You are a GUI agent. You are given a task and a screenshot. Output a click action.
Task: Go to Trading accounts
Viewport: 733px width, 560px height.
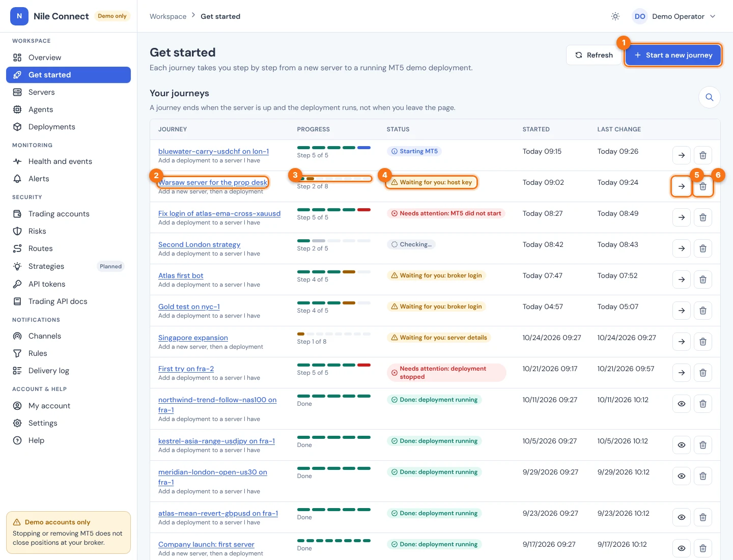(x=68, y=214)
